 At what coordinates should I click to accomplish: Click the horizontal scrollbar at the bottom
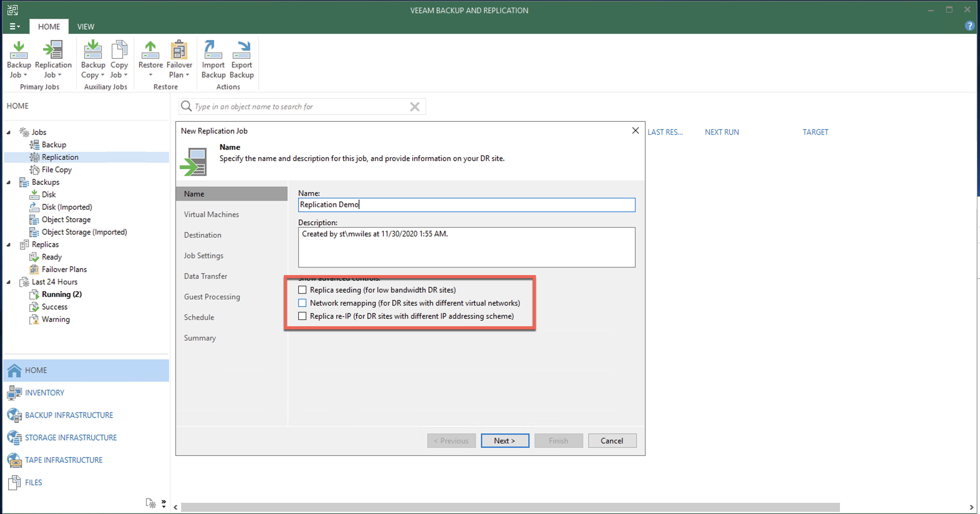click(510, 507)
